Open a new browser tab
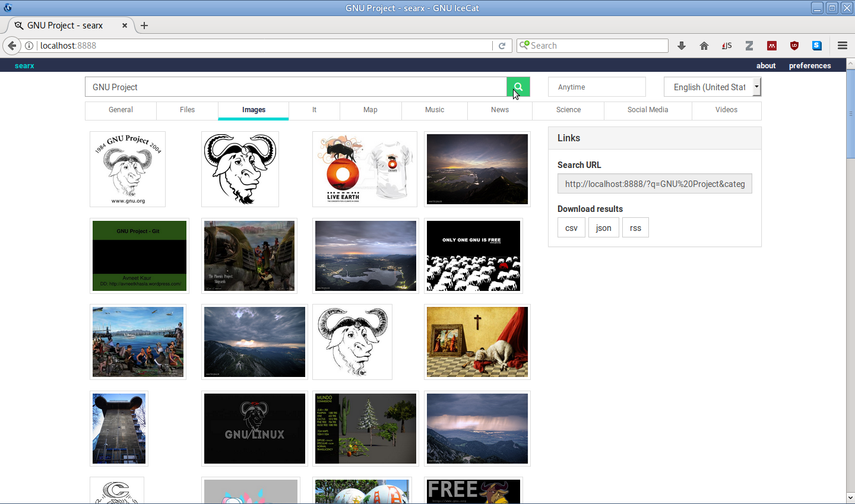Screen dimensions: 855x504 pyautogui.click(x=144, y=26)
